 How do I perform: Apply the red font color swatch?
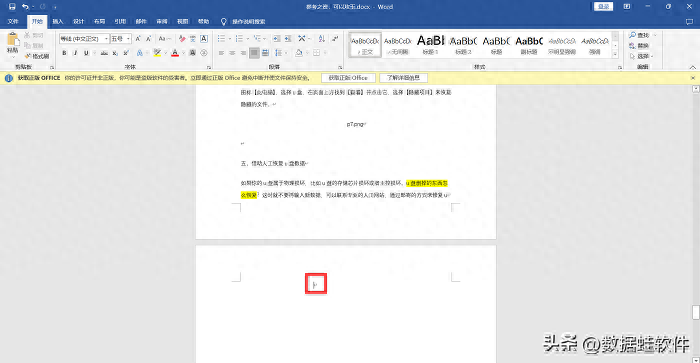(x=175, y=53)
